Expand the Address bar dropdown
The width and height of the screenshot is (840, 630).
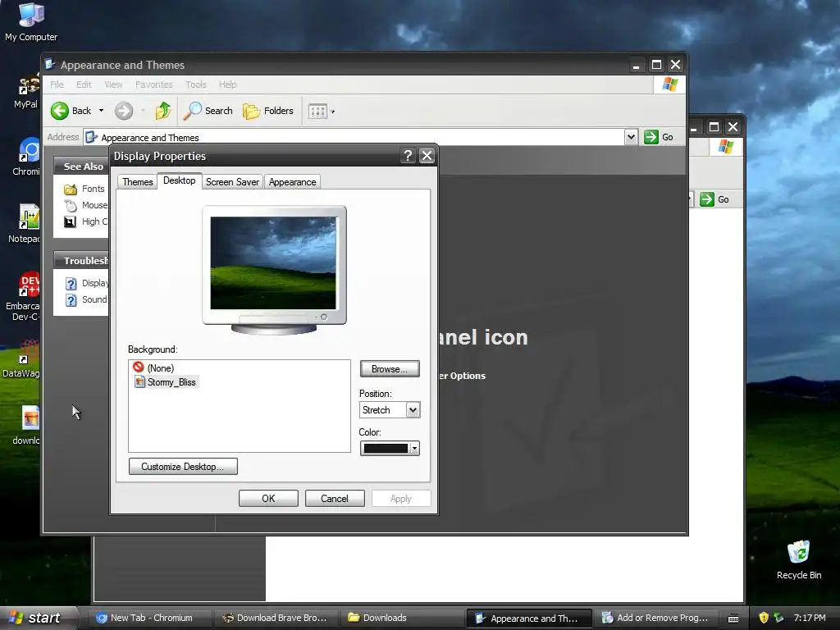tap(631, 137)
